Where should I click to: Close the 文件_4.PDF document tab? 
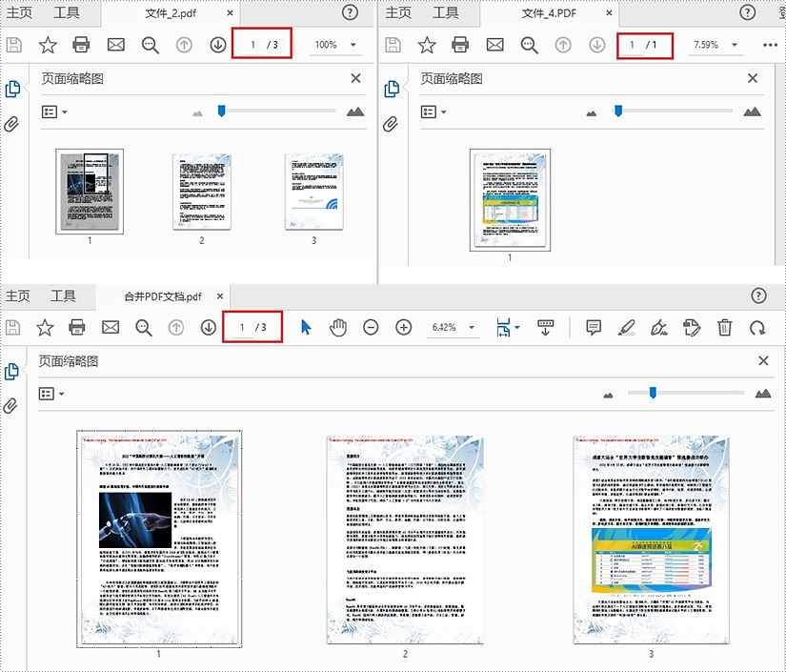(609, 12)
